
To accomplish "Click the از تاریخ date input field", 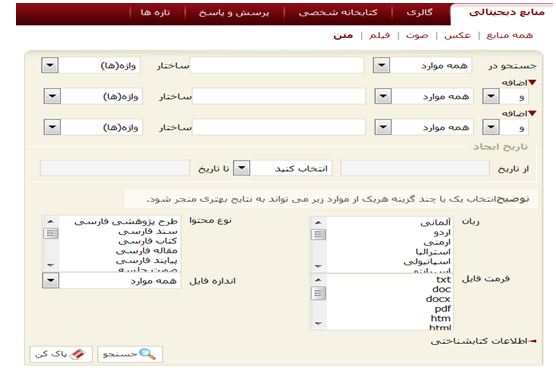I will tap(415, 168).
